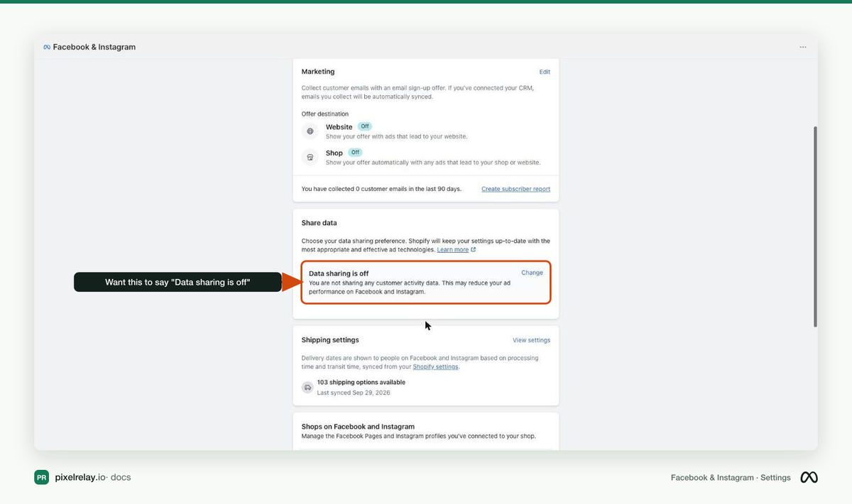This screenshot has height=504, width=852.
Task: Click the globe icon next to Website
Action: 310,131
